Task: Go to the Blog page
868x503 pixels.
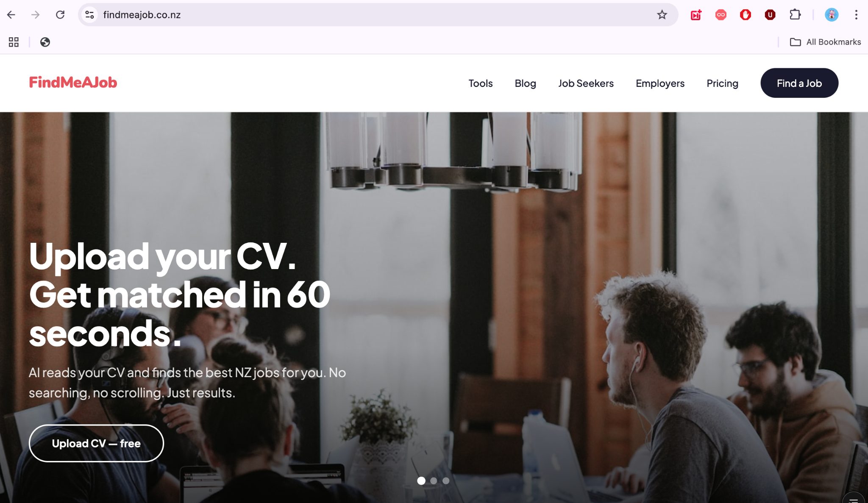Action: [525, 83]
